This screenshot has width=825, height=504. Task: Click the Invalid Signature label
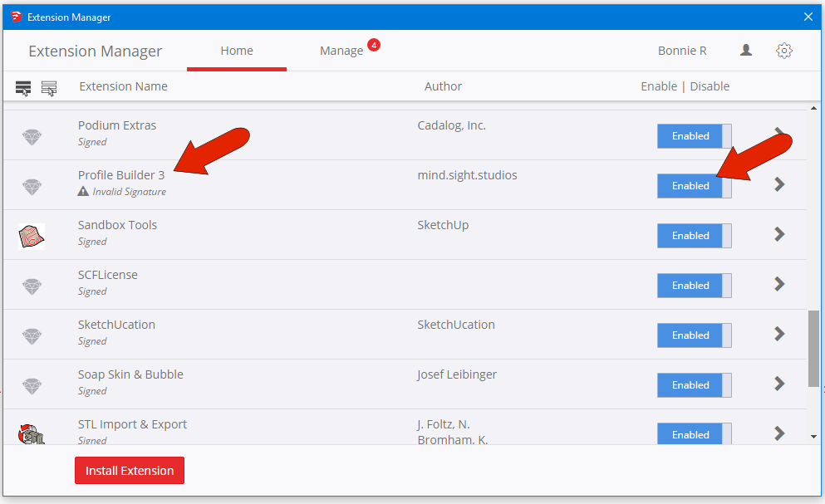[x=129, y=192]
